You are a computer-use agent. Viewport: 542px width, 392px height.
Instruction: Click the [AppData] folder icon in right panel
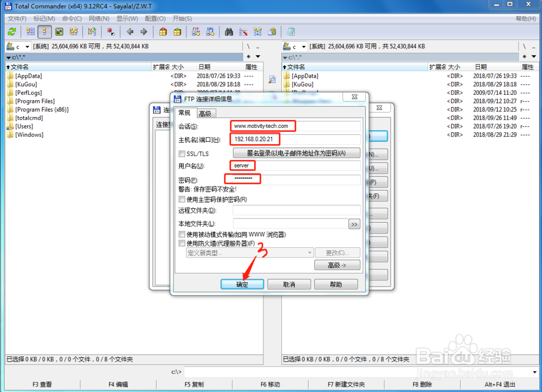pos(287,76)
